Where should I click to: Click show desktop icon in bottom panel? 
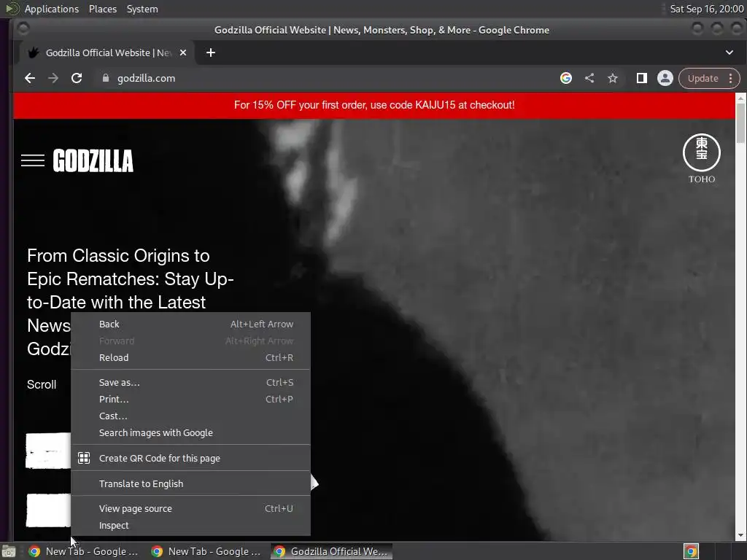(x=9, y=551)
